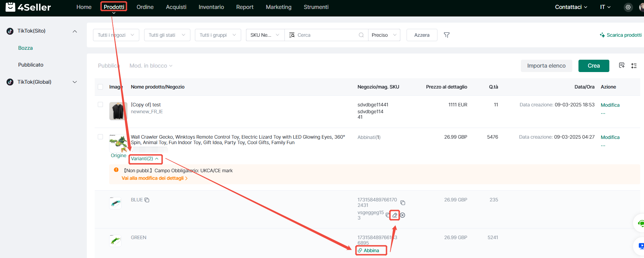Screen dimensions: 644x258
Task: Click the circled X unlink icon beside vsgeggeg153
Action: (403, 215)
